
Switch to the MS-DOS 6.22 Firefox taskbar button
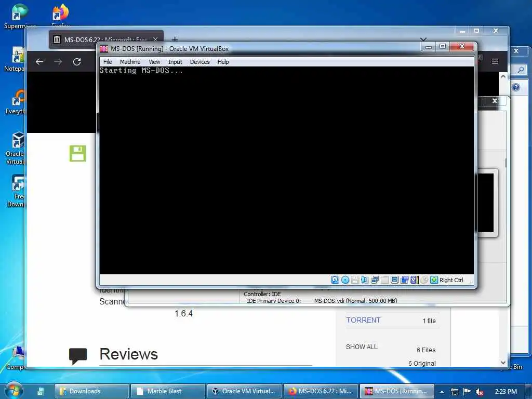pyautogui.click(x=321, y=391)
